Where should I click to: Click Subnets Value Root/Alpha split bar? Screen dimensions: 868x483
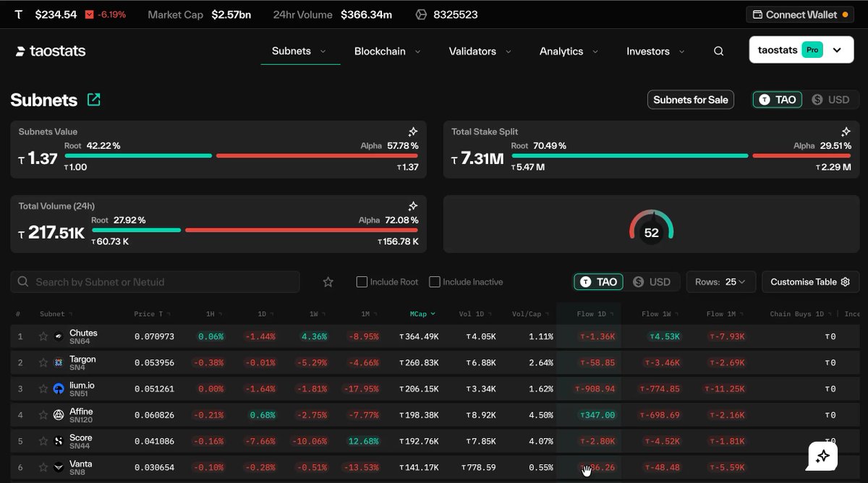click(241, 155)
